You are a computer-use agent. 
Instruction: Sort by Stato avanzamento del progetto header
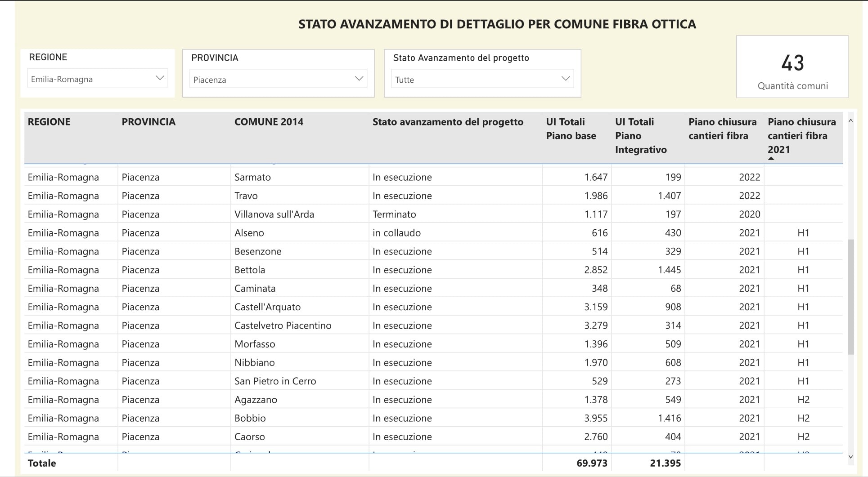pos(447,122)
